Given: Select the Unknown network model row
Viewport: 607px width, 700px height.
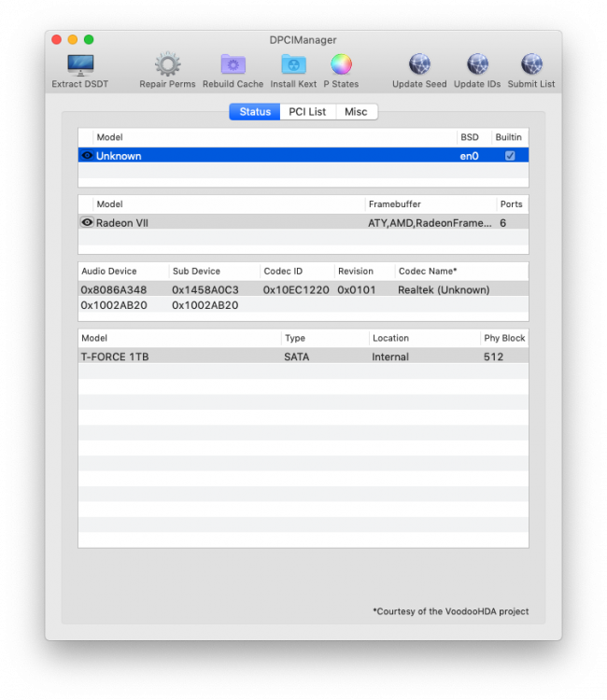Looking at the screenshot, I should (x=303, y=155).
